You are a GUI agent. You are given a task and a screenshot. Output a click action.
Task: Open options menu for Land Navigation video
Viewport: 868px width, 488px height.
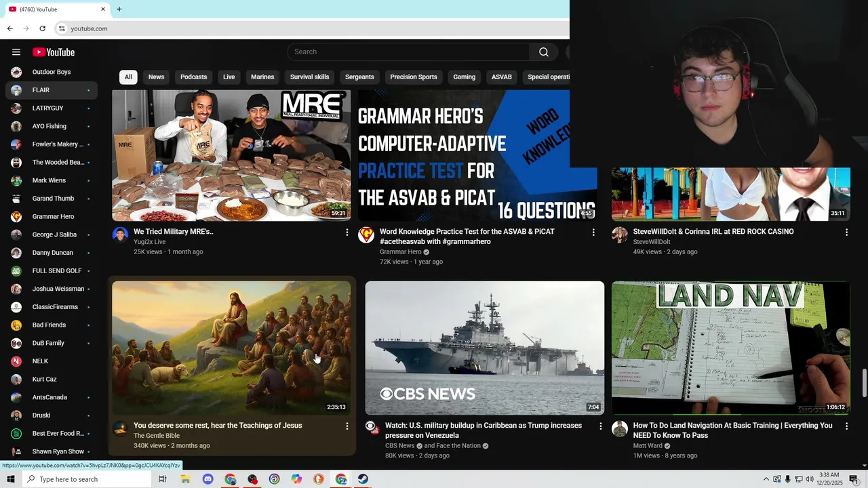846,426
